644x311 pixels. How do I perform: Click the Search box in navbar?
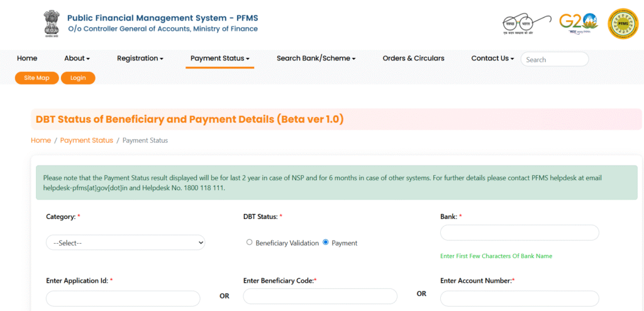555,59
